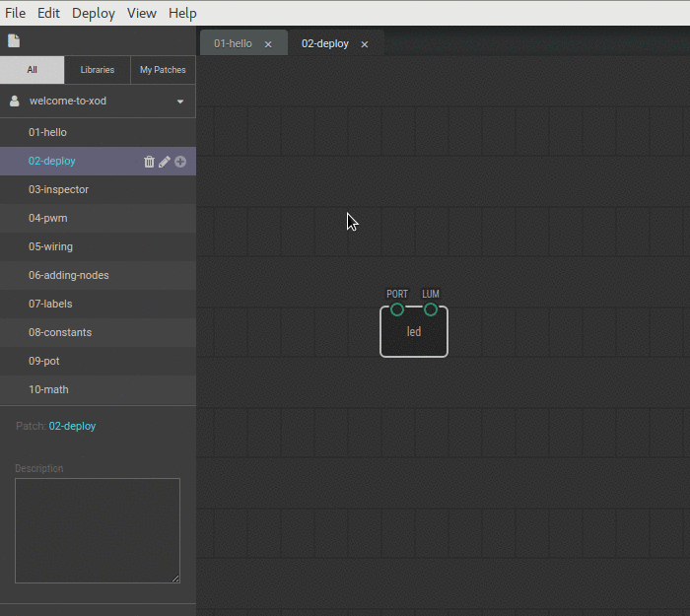Show the Libraries filter tab
This screenshot has height=616, width=690.
[98, 70]
